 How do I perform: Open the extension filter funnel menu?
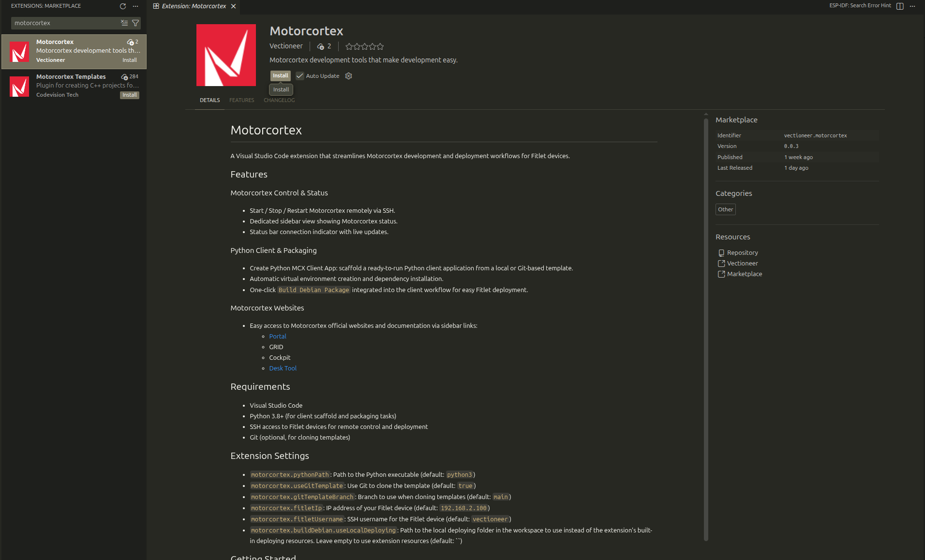(135, 23)
